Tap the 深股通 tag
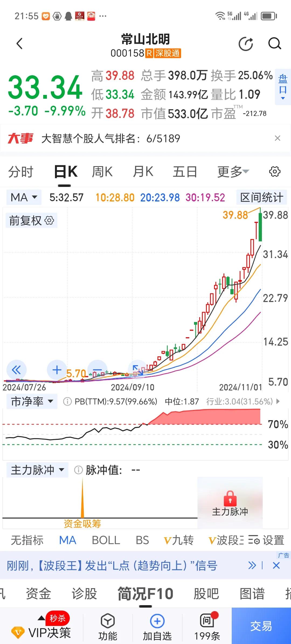This screenshot has height=644, width=291. (167, 53)
